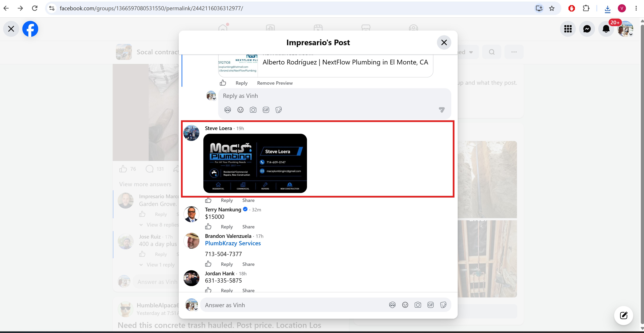The width and height of the screenshot is (644, 333).
Task: Open Steve Loera's profile picture
Action: pyautogui.click(x=191, y=133)
